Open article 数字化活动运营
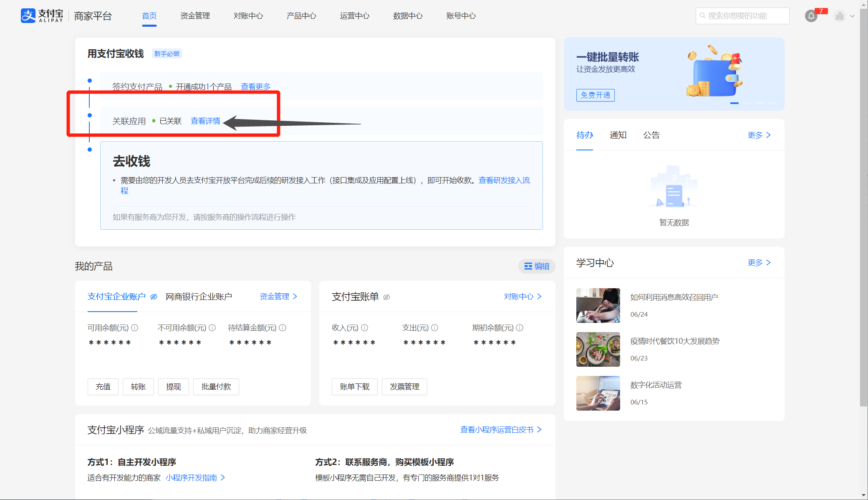 (x=656, y=385)
